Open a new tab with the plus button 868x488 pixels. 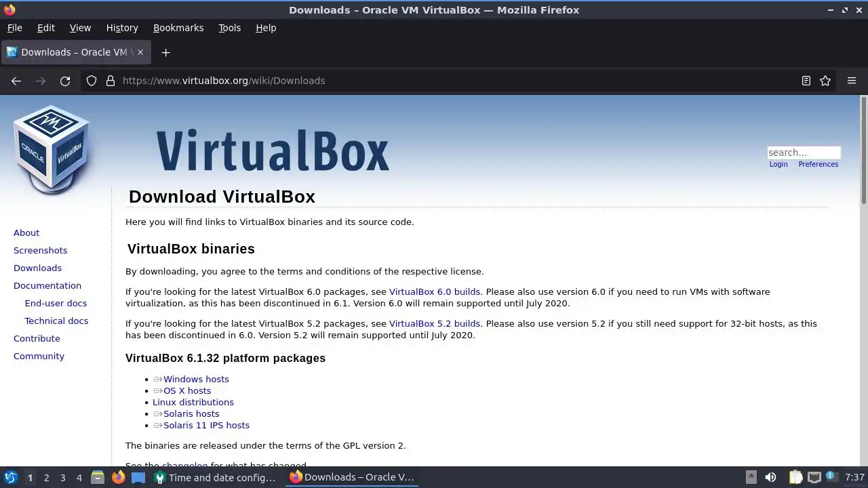click(x=165, y=52)
